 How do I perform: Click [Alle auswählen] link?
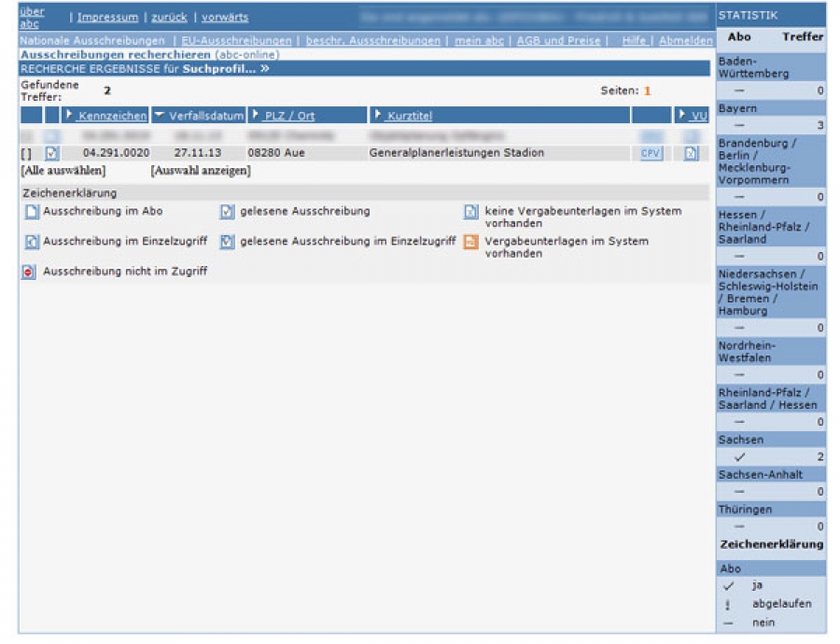click(63, 171)
